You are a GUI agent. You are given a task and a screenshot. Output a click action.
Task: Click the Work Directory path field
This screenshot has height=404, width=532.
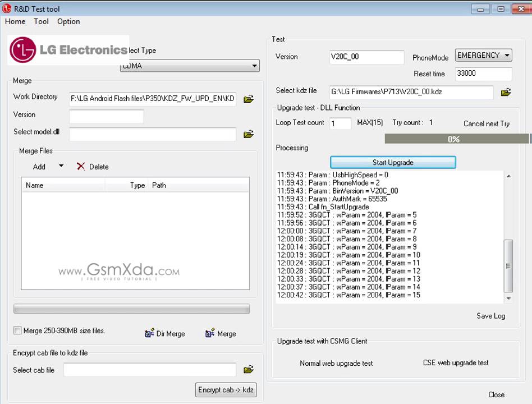152,99
